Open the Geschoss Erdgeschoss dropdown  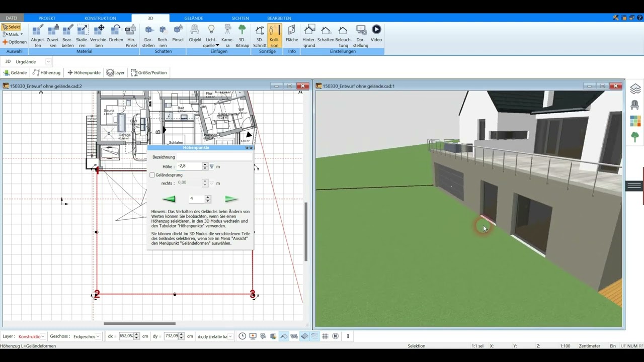98,336
